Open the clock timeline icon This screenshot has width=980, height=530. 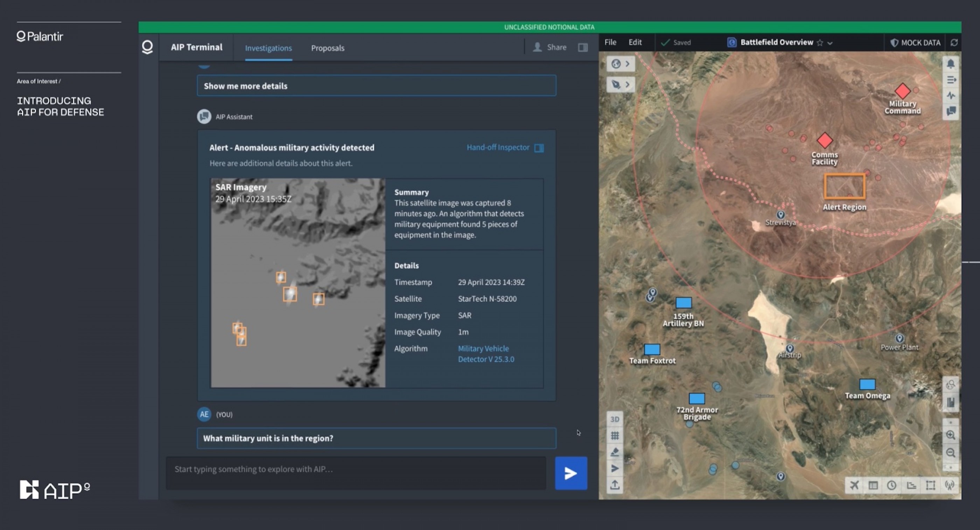tap(892, 485)
